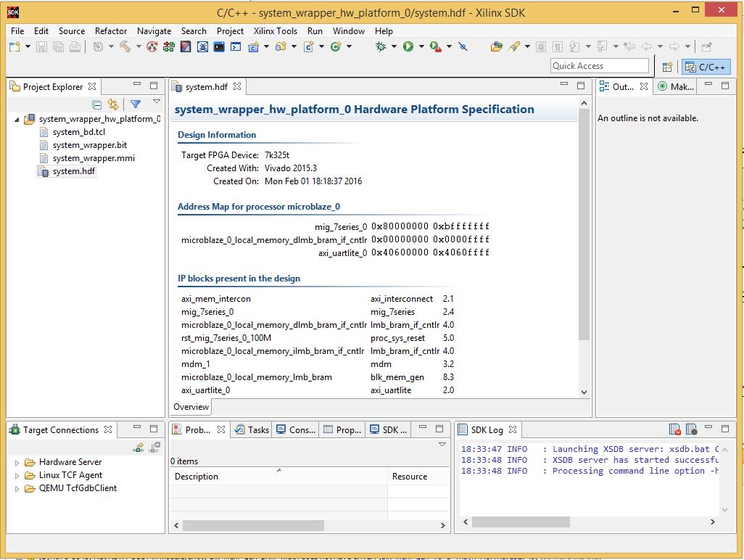Collapse the system_wrapper_hw_platform_0 project
This screenshot has width=744, height=560.
(17, 119)
